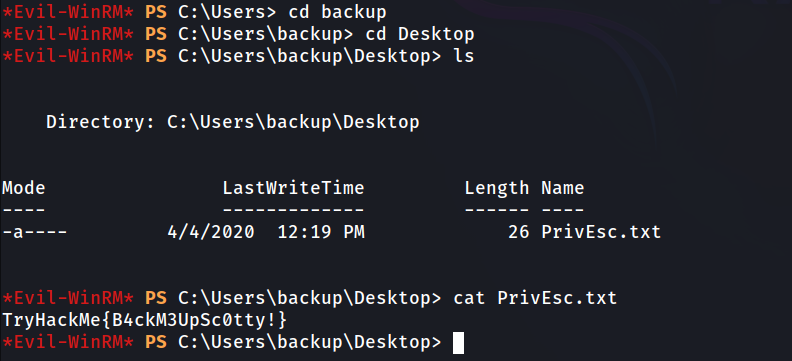Screen dimensions: 792x361
Task: Click the 'C:\Users\backup>' prompt path
Action: point(266,34)
